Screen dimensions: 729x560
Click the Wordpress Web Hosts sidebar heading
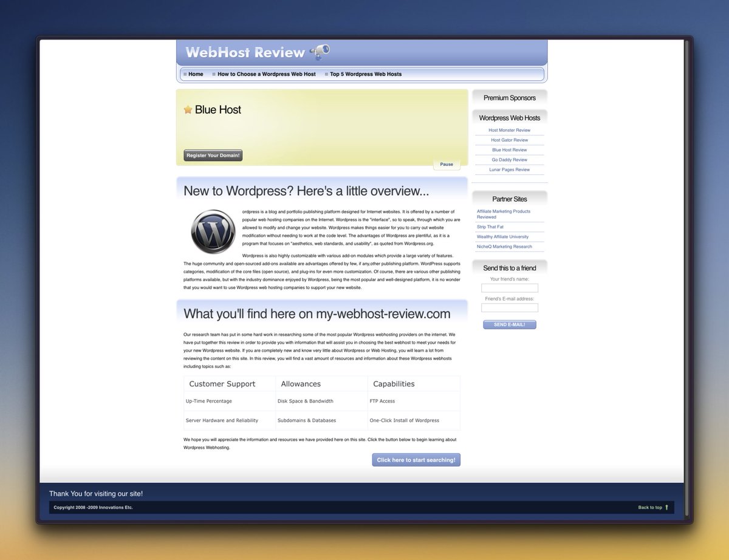(x=510, y=118)
